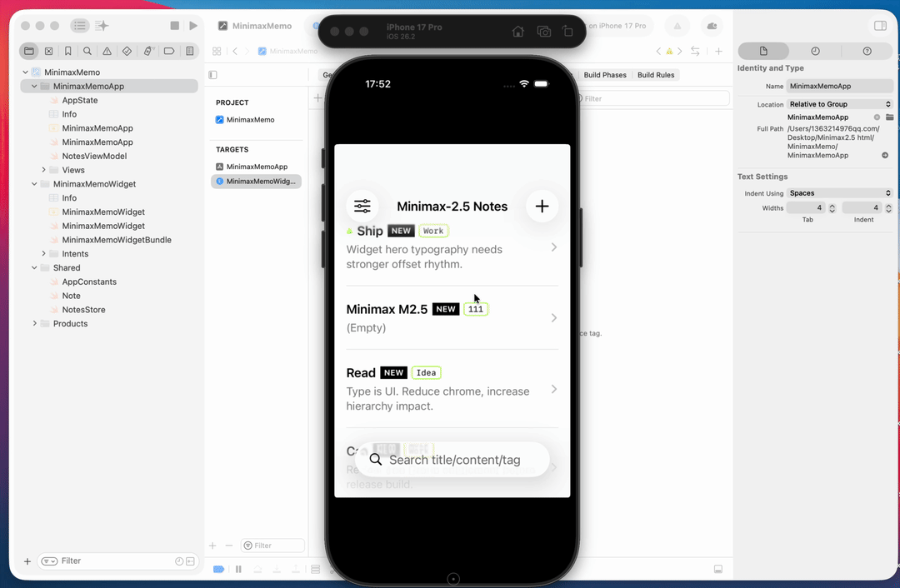Open the filter settings icon in Notes app

(362, 206)
